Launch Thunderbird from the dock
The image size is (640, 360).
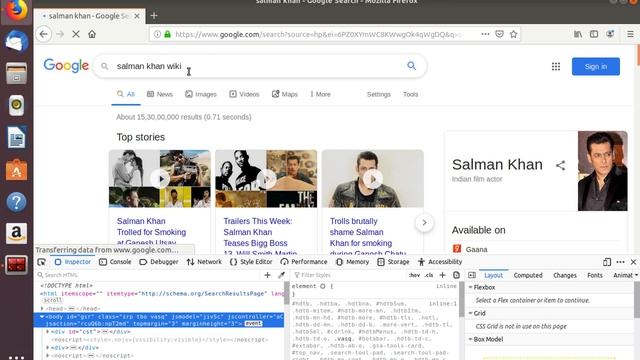(x=16, y=42)
